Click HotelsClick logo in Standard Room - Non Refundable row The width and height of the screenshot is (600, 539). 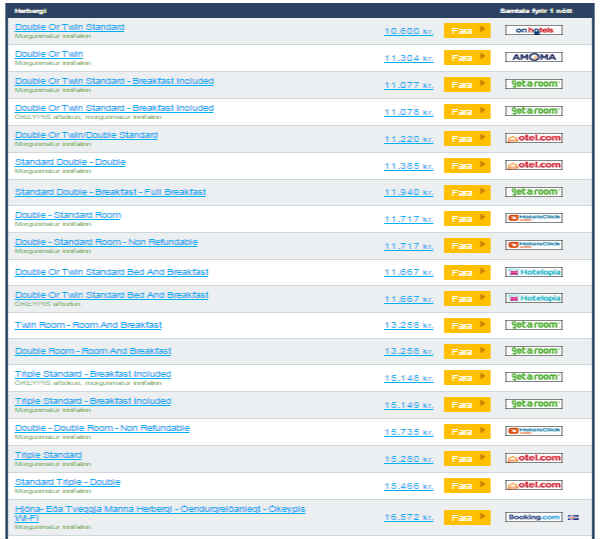534,245
